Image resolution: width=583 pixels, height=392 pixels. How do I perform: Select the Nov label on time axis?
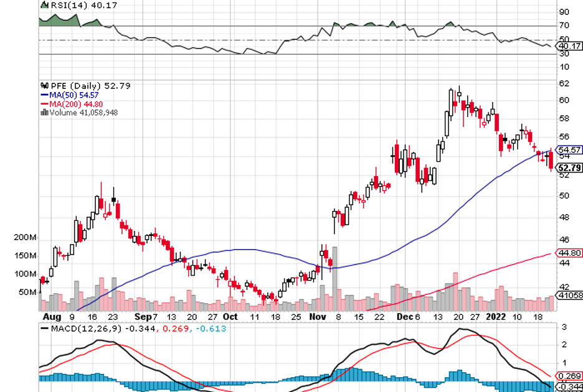pos(317,316)
